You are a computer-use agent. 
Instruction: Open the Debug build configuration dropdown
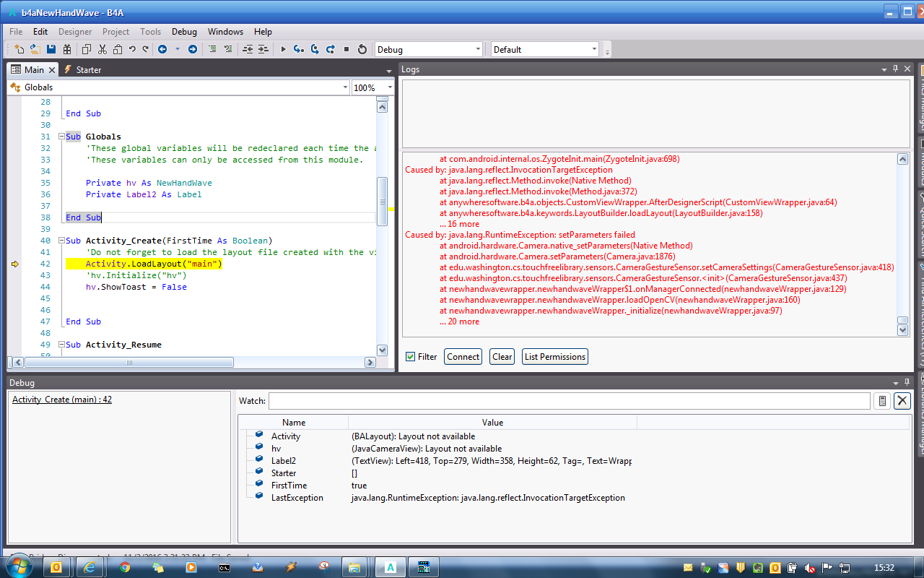(x=478, y=49)
